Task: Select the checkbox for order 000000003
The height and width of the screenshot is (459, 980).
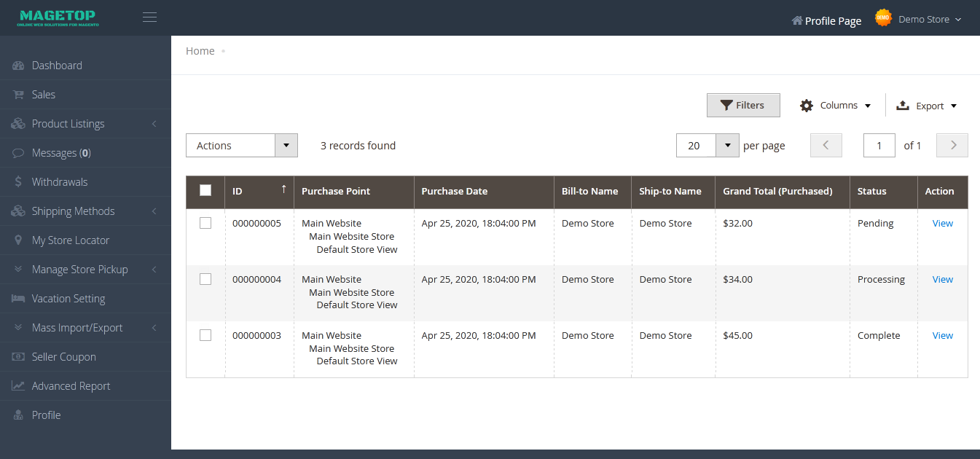Action: [x=205, y=335]
